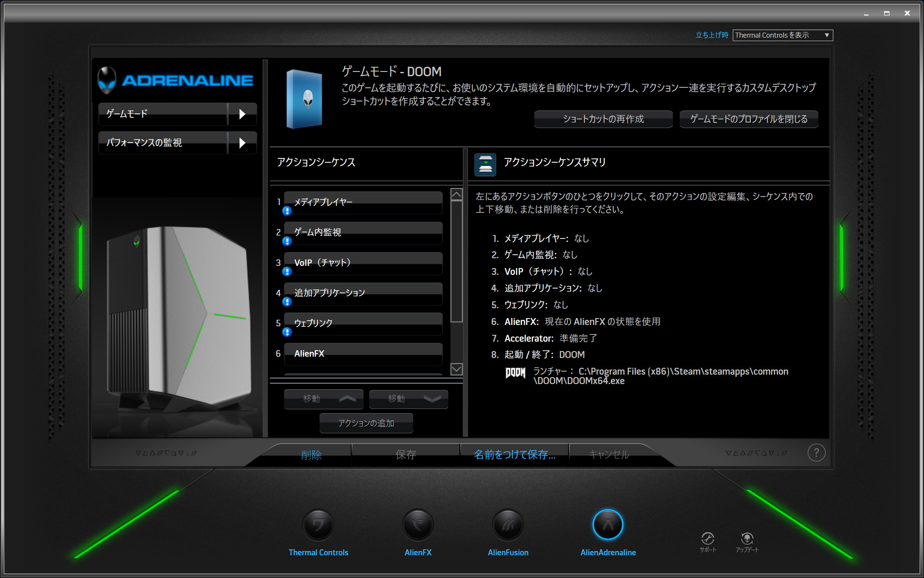Expand the ゲームモード menu arrow
Viewport: 924px width, 578px height.
(242, 114)
